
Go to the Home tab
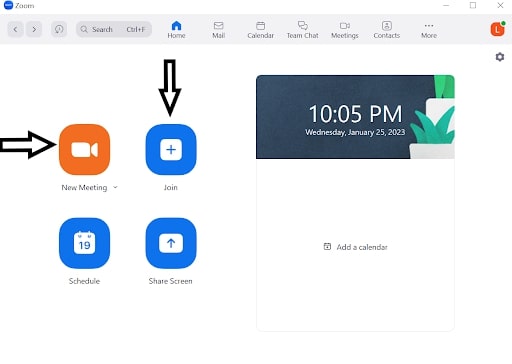[176, 30]
